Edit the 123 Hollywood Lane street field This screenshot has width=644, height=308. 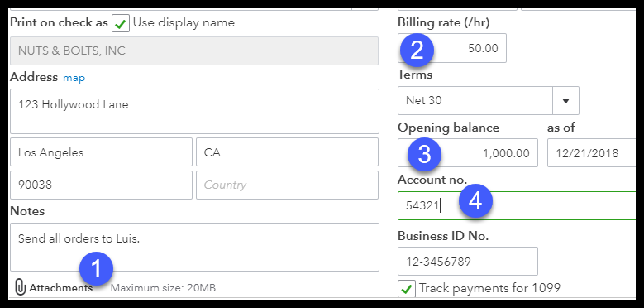pyautogui.click(x=194, y=112)
